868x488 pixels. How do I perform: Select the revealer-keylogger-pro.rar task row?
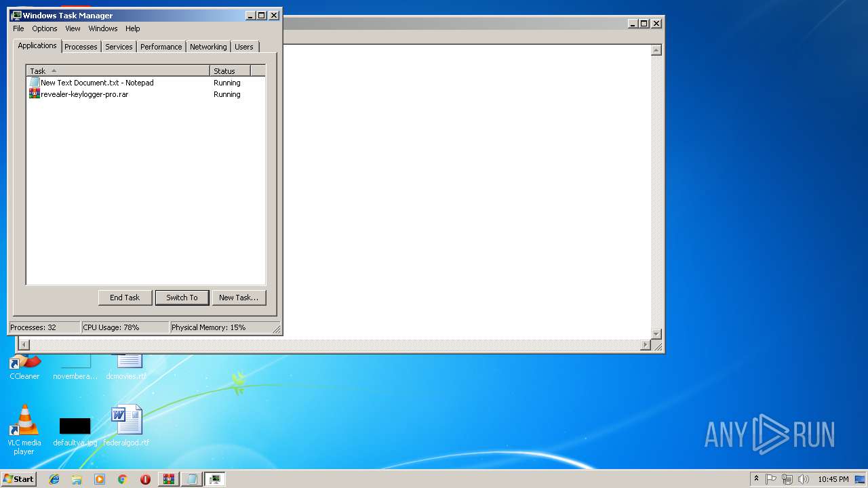click(146, 94)
